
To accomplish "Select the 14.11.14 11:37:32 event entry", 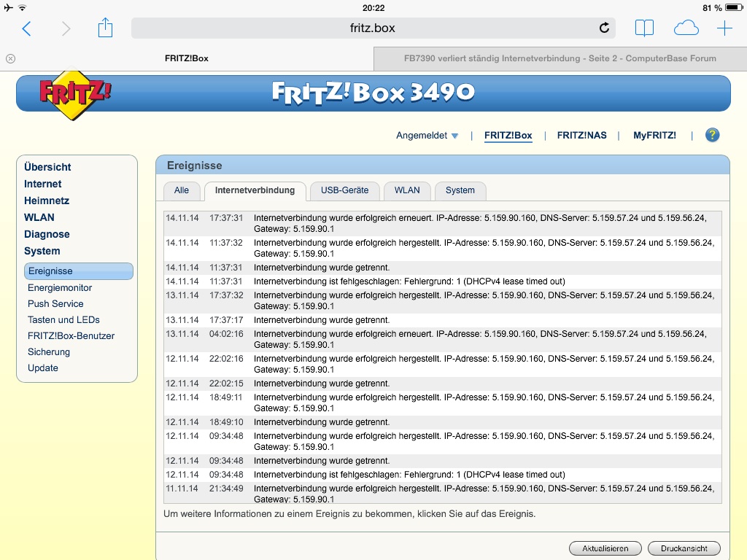I will pos(443,248).
